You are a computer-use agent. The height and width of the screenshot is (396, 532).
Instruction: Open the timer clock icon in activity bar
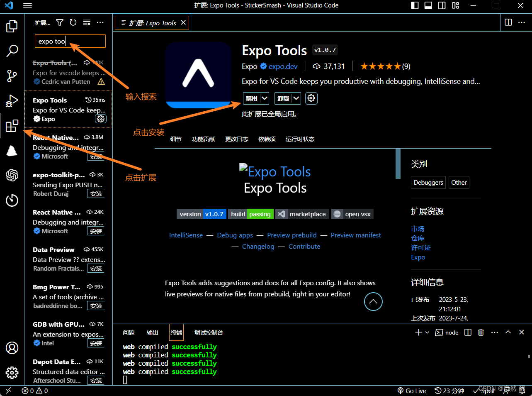click(x=12, y=200)
